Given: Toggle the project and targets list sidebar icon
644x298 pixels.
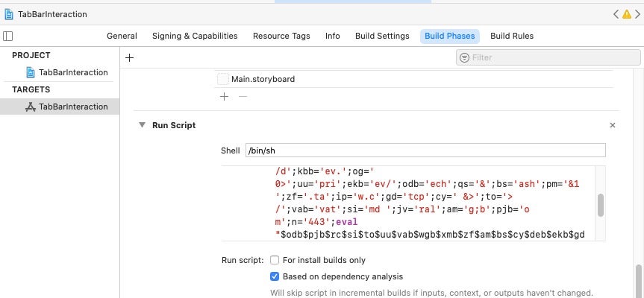Looking at the screenshot, I should (x=8, y=36).
